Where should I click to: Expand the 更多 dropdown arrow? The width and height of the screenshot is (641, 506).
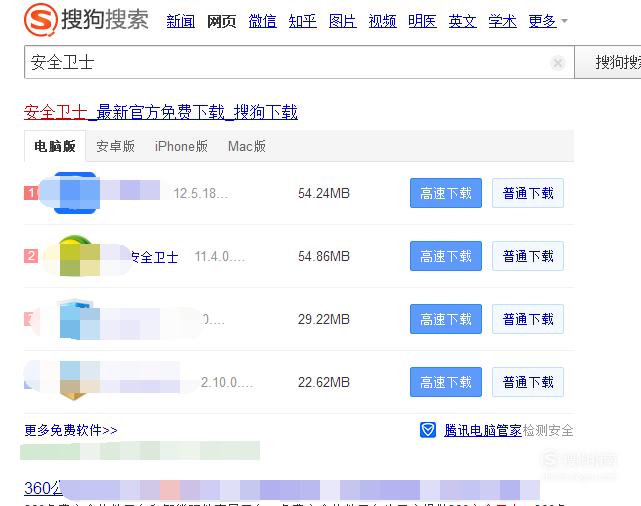point(564,21)
